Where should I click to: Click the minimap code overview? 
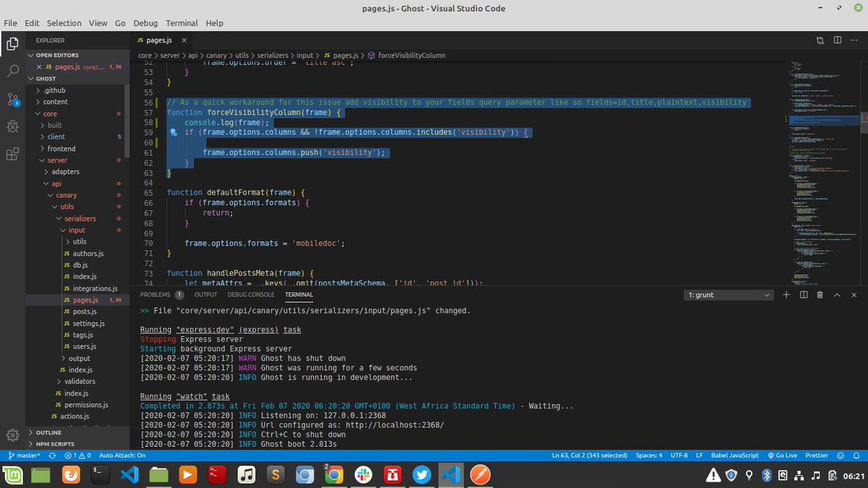(822, 174)
